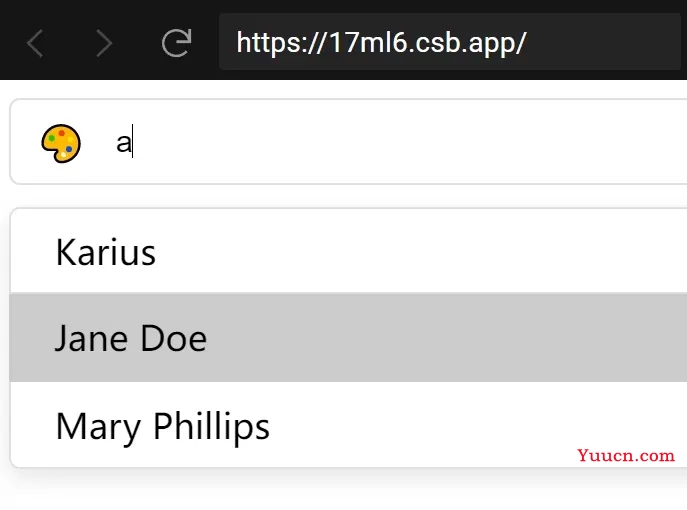Pick Mary Phillips from the suggestions
The width and height of the screenshot is (687, 510).
(348, 425)
